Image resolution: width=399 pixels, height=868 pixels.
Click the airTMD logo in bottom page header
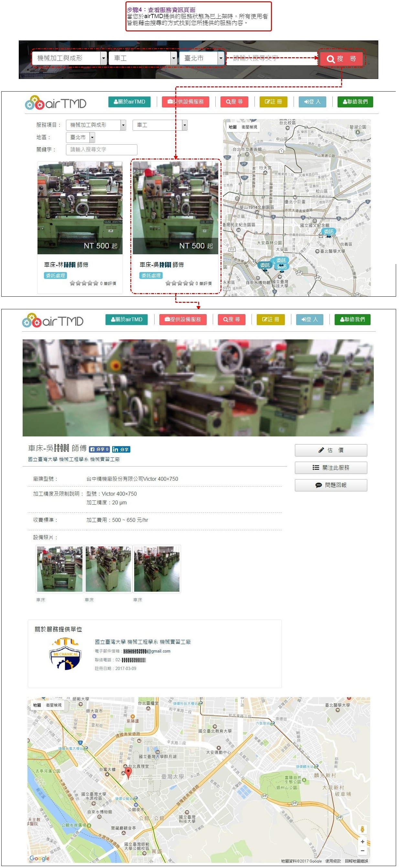click(53, 321)
